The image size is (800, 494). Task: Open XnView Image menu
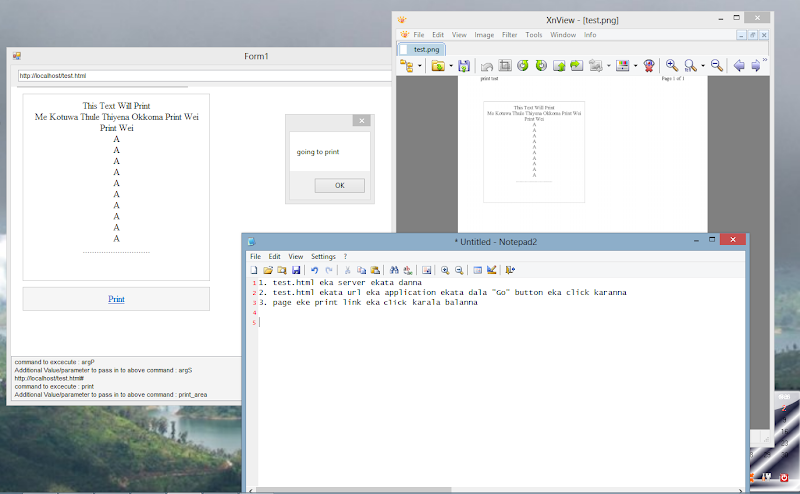484,35
